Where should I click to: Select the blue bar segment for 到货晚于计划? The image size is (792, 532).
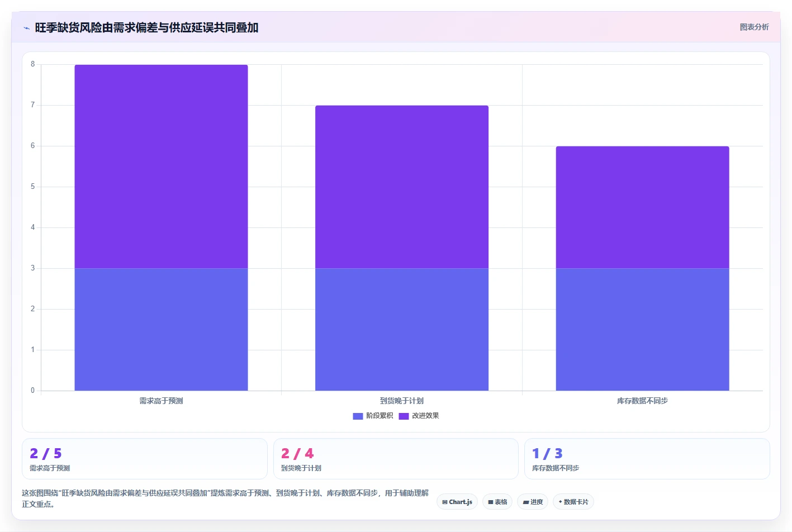402,329
